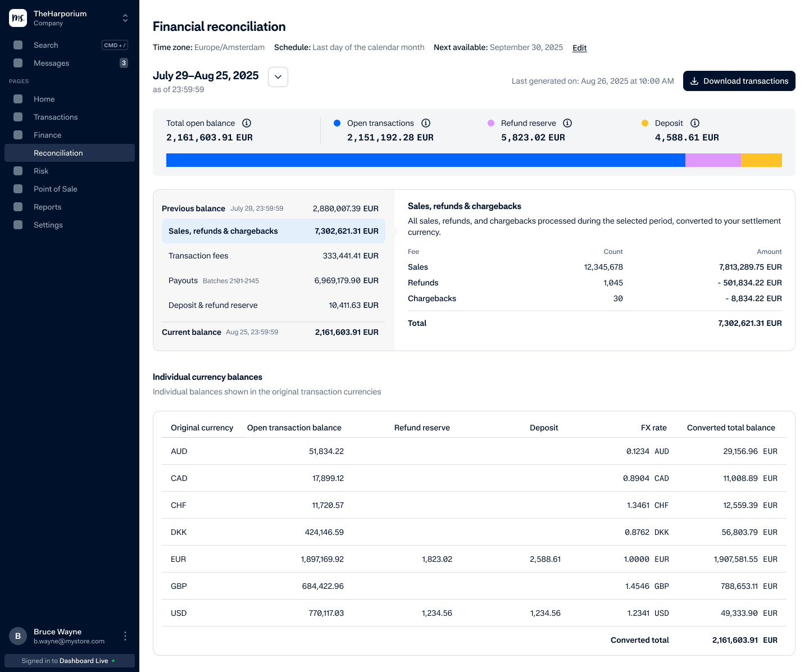This screenshot has width=809, height=672.
Task: Click the Point of Sale sidebar icon
Action: click(18, 189)
